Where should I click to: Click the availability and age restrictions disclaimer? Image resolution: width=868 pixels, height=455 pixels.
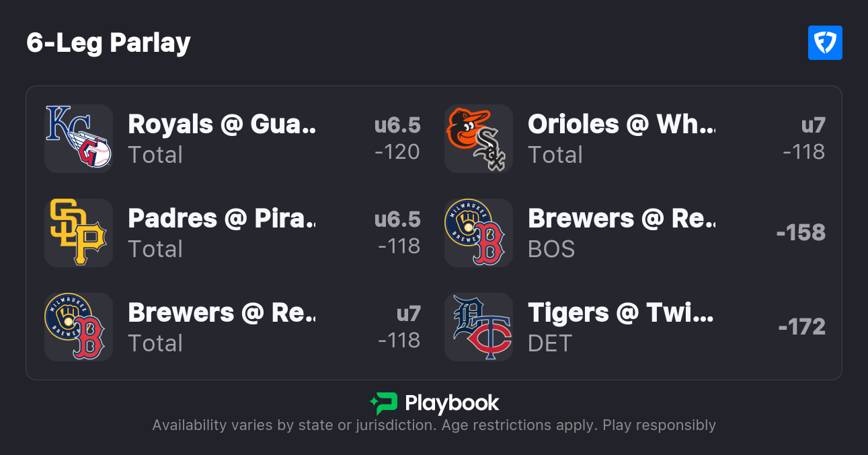(434, 425)
